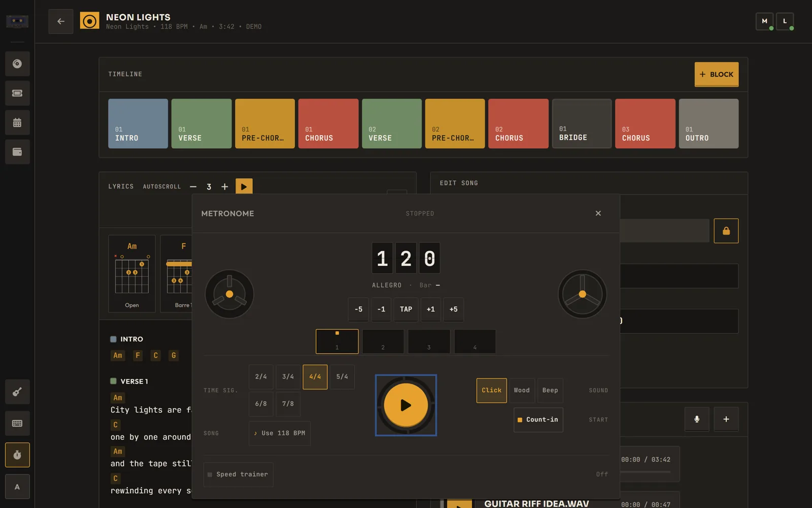Click Use 118 BPM button
The image size is (812, 508).
click(280, 433)
